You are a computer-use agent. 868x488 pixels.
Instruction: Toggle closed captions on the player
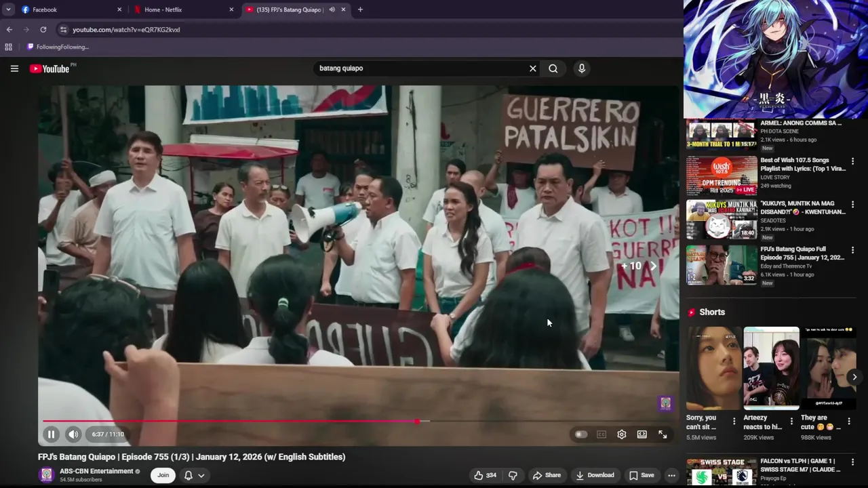pos(601,434)
